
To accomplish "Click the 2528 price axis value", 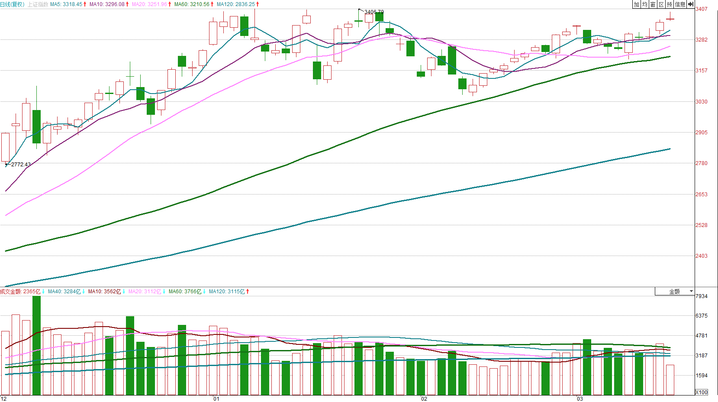I will tap(702, 225).
